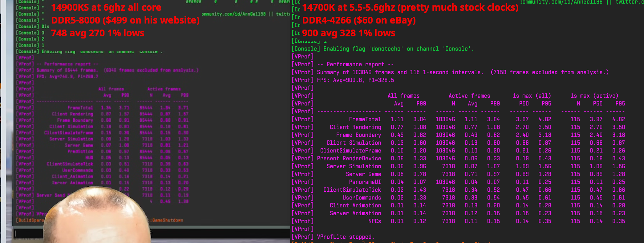Click 'Server Game' label in right console
The height and width of the screenshot is (243, 644).
click(363, 174)
